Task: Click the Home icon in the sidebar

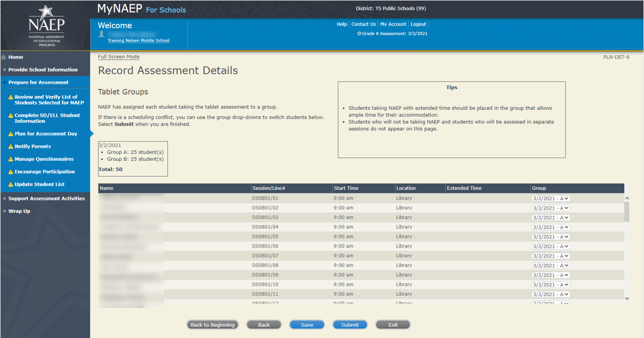Action: point(4,58)
